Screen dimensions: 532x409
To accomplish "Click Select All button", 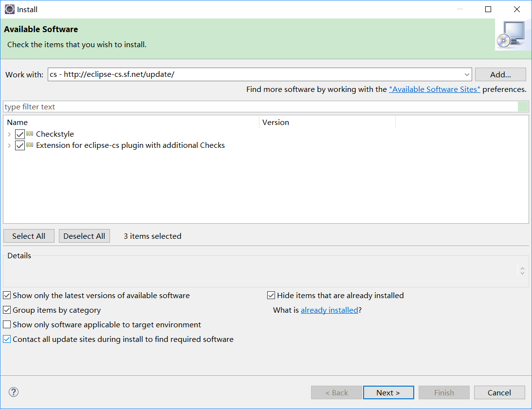I will tap(29, 236).
